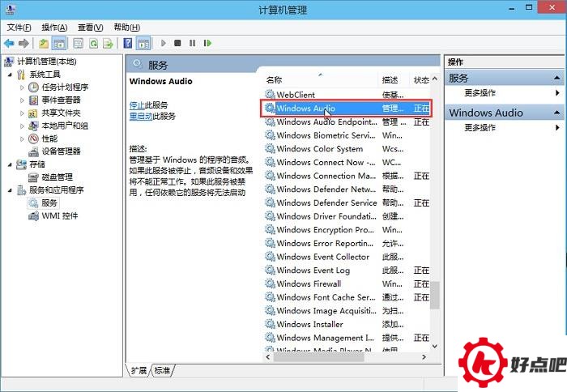
Task: Expand the 性能 node arrow
Action: point(22,138)
